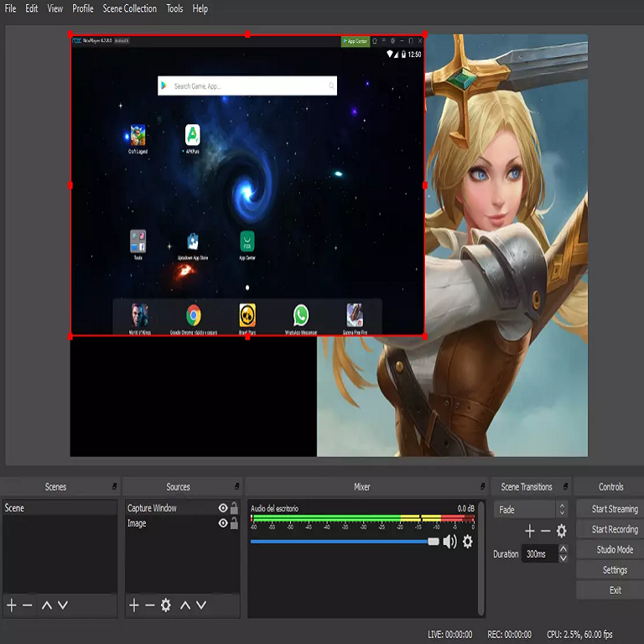Image resolution: width=644 pixels, height=644 pixels.
Task: Click the Mixer panel scrollbar
Action: tap(481, 558)
